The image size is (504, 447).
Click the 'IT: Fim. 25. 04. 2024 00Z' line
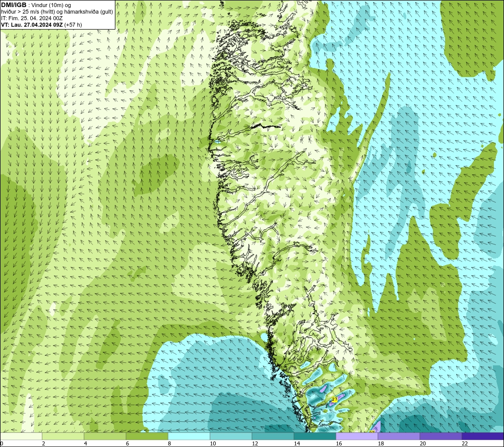coord(32,18)
